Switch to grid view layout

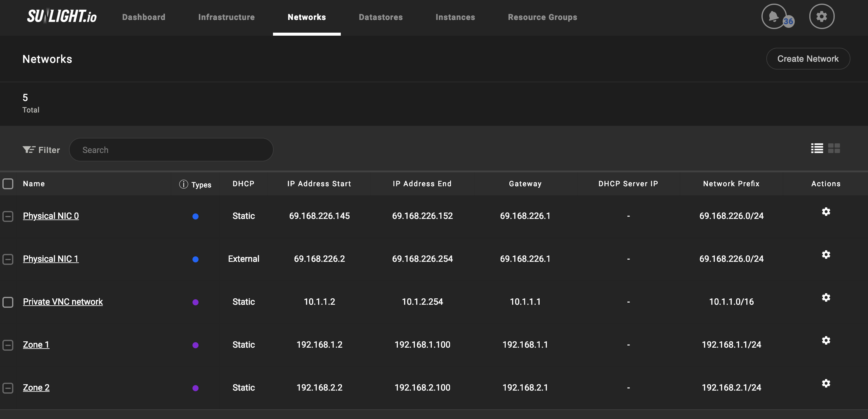[x=833, y=148]
